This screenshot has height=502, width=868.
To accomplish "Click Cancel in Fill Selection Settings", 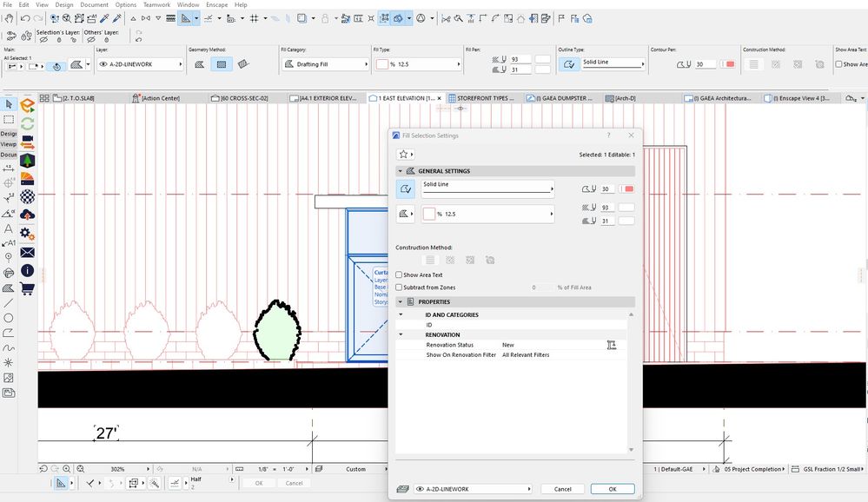I will 562,489.
